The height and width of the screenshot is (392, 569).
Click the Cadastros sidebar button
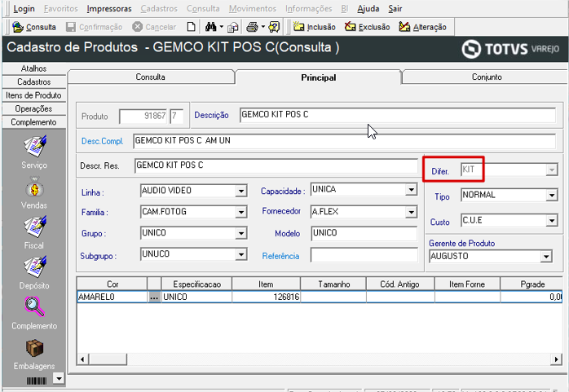point(33,82)
